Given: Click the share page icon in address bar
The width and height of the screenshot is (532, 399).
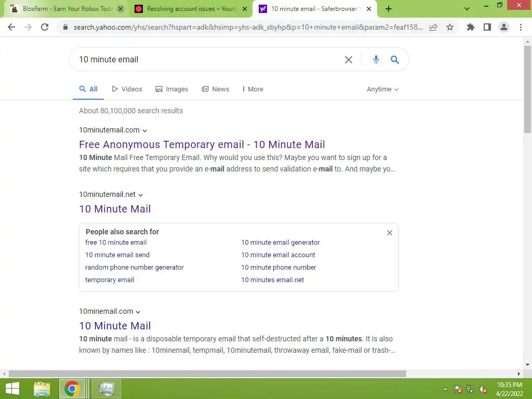Looking at the screenshot, I should pos(433,28).
